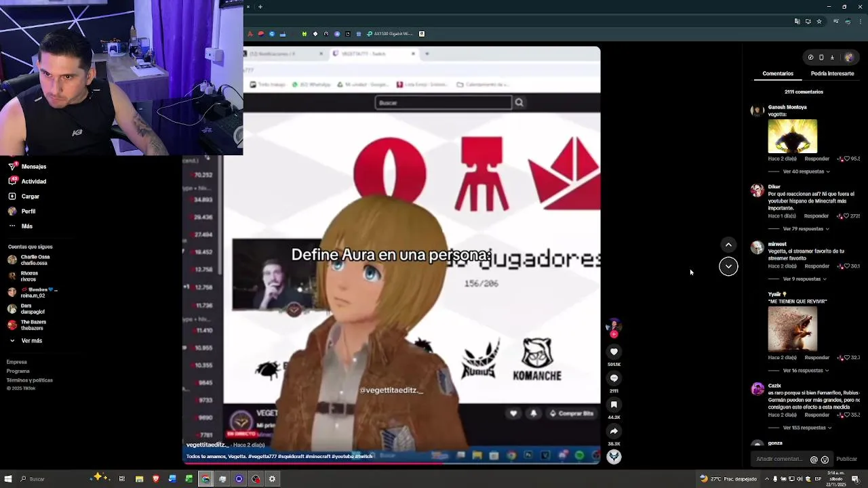The image size is (868, 488).
Task: Open Chrome from the taskbar
Action: pos(205,479)
